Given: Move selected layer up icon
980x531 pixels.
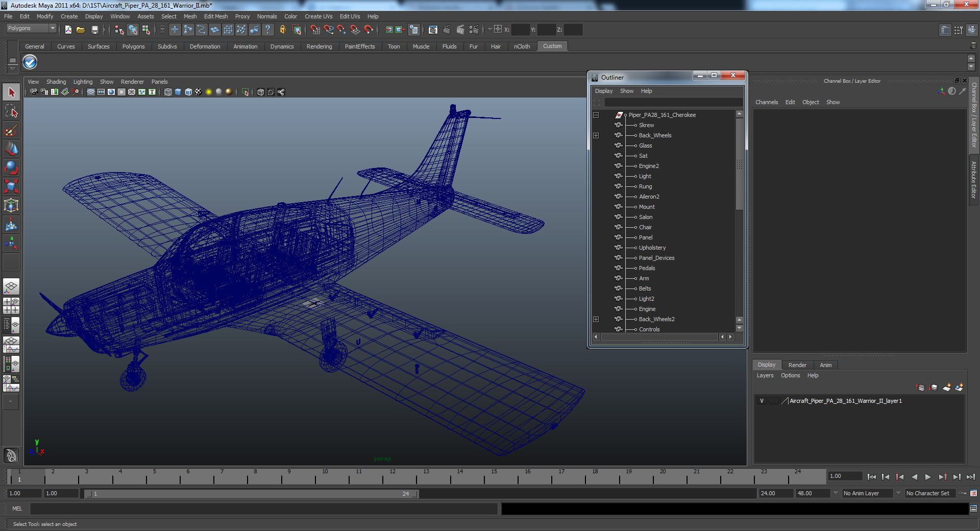Looking at the screenshot, I should (x=921, y=388).
